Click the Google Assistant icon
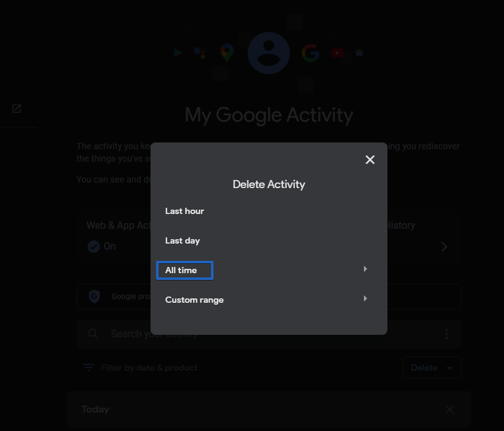 (x=199, y=53)
